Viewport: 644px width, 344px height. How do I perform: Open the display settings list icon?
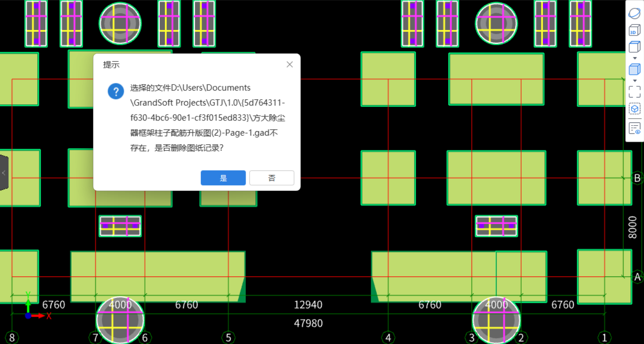pos(634,128)
